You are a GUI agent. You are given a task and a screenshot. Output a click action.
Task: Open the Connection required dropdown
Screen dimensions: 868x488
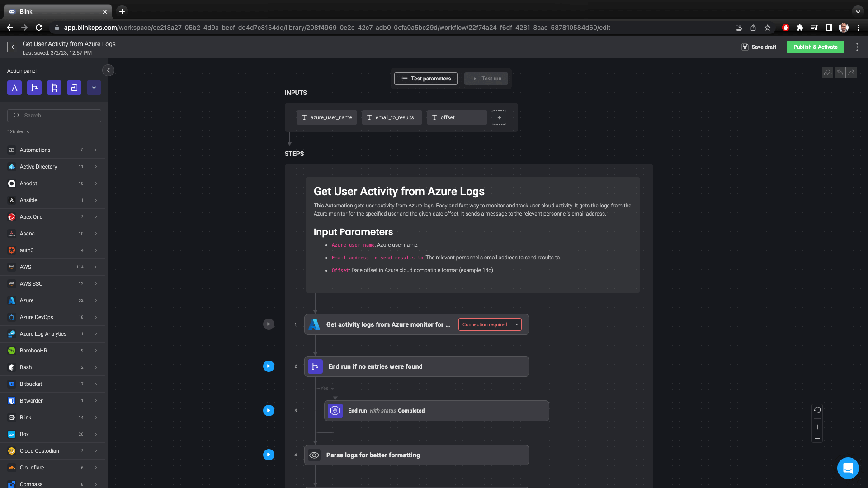(490, 324)
